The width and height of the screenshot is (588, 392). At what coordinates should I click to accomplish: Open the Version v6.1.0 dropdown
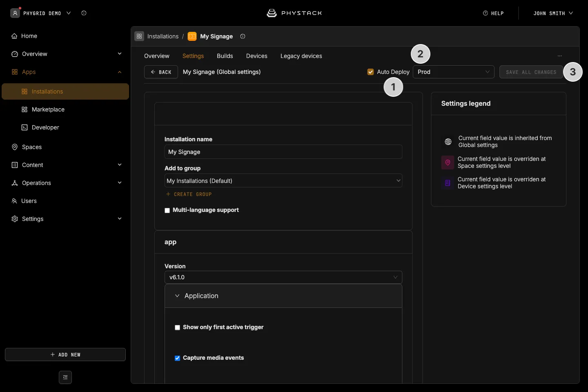pyautogui.click(x=283, y=277)
